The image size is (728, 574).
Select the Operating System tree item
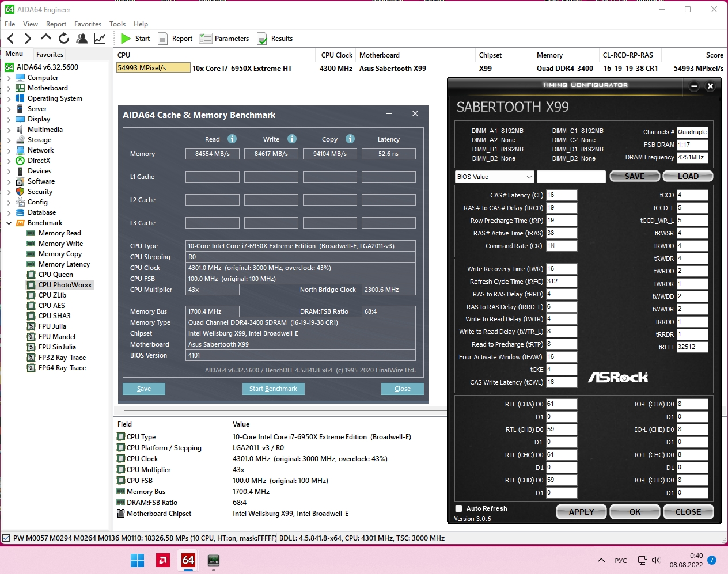pos(55,98)
